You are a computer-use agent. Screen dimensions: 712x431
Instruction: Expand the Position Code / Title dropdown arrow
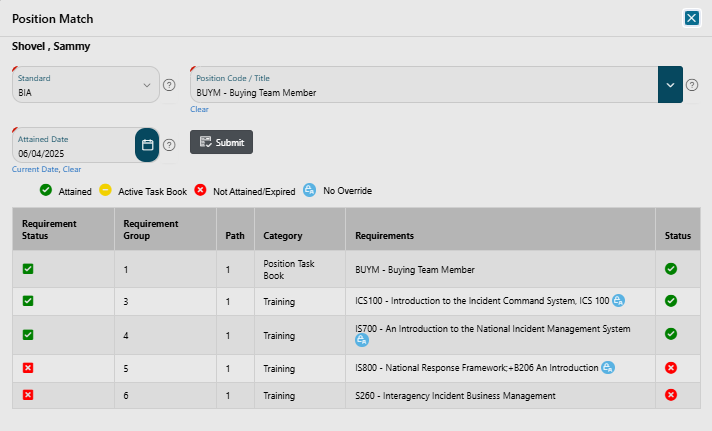coord(670,85)
